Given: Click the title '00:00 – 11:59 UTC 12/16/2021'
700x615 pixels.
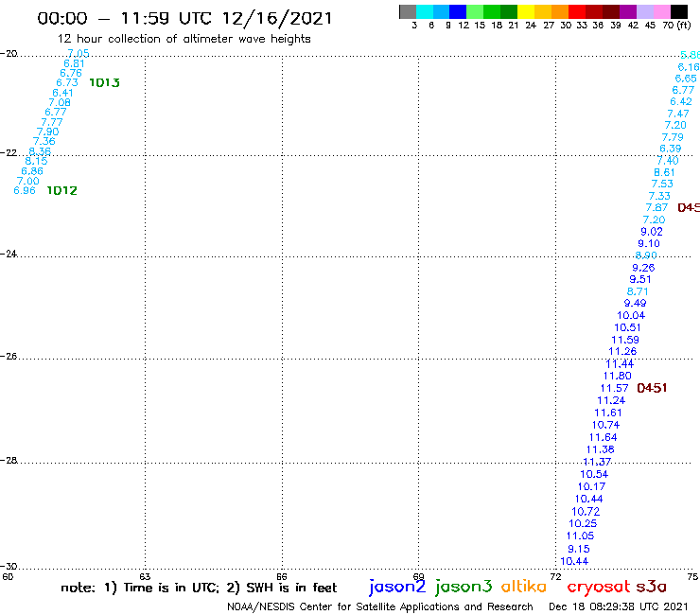Looking at the screenshot, I should pos(184,18).
